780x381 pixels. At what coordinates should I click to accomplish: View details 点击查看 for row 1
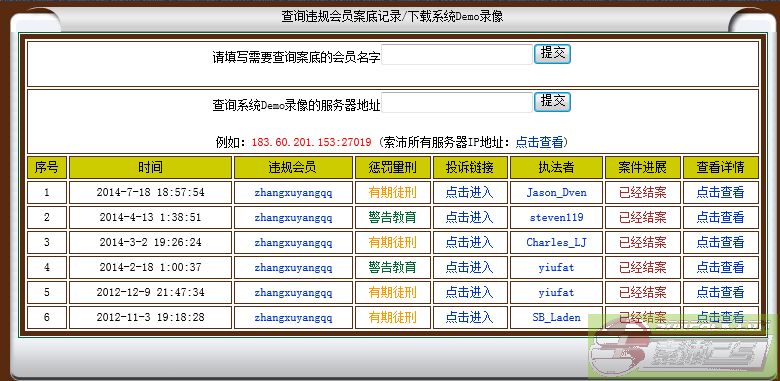click(x=720, y=192)
